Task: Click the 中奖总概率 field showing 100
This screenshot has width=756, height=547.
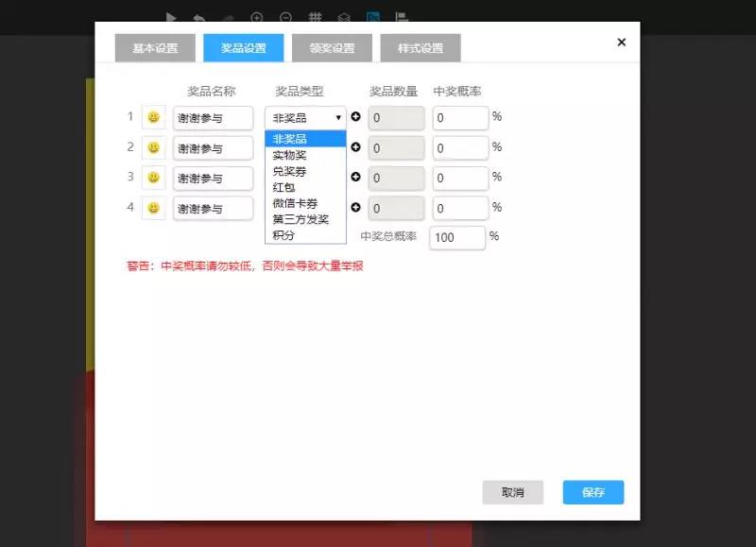Action: [457, 237]
